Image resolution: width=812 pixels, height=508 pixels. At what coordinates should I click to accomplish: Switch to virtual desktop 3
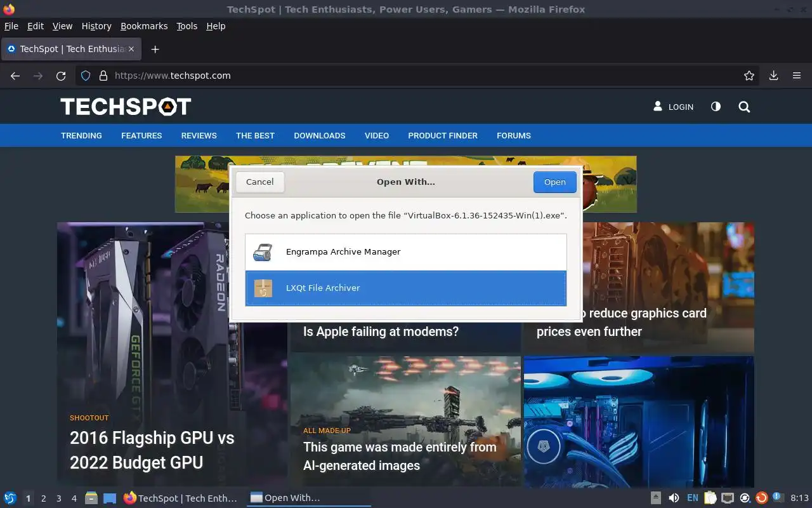[58, 498]
